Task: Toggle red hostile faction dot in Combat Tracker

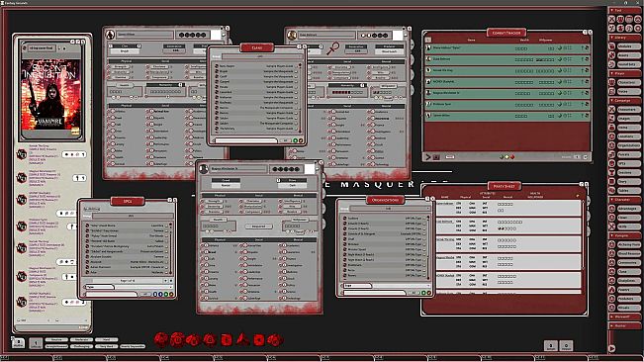Action: (512, 157)
